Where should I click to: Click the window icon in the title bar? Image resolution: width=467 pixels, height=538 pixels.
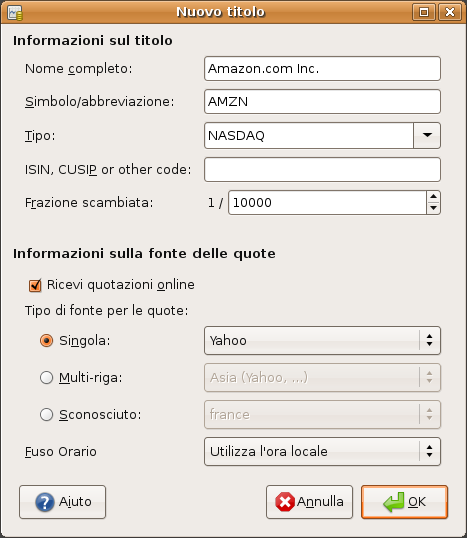[15, 13]
